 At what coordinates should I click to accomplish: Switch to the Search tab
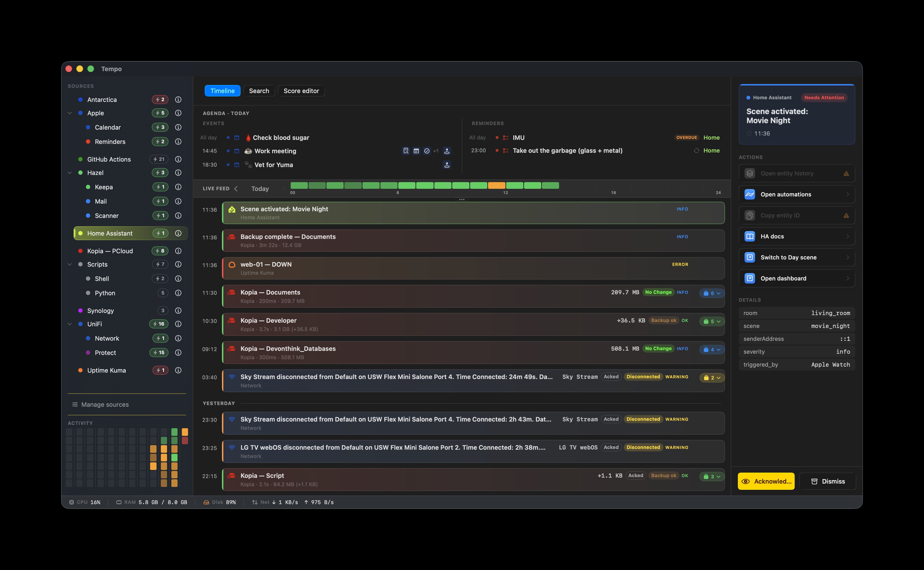[x=259, y=91]
